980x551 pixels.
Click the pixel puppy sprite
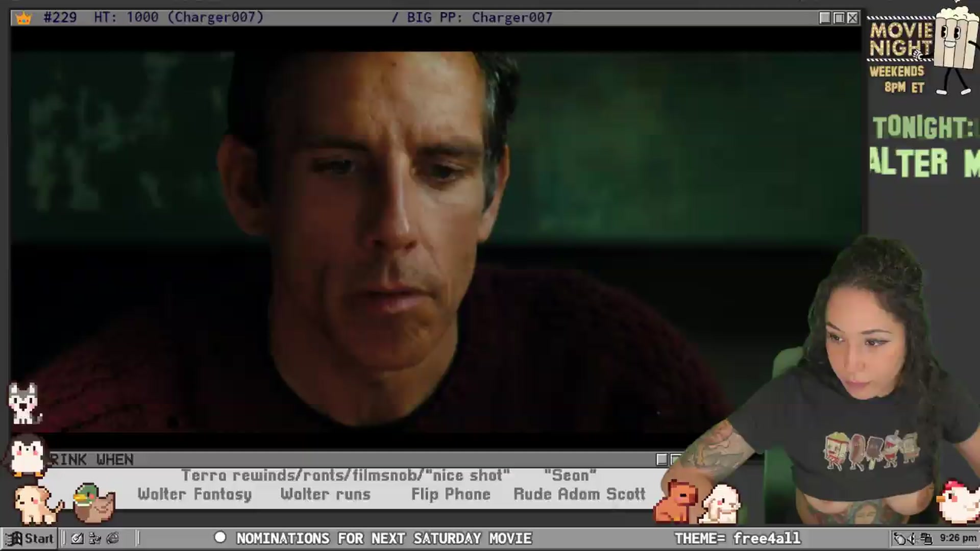38,505
